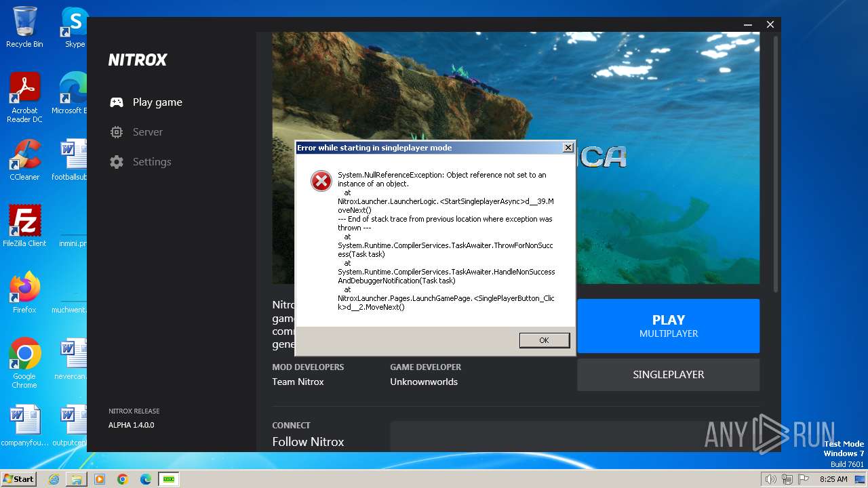
Task: Click the Show desktop button
Action: coord(861,479)
